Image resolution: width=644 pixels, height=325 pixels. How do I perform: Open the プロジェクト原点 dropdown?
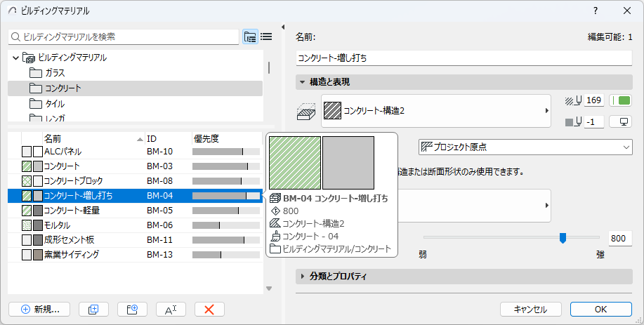tap(525, 147)
